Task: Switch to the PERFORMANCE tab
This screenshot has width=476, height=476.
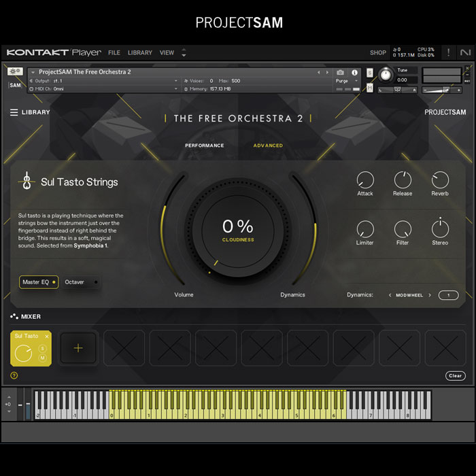Action: [x=205, y=146]
